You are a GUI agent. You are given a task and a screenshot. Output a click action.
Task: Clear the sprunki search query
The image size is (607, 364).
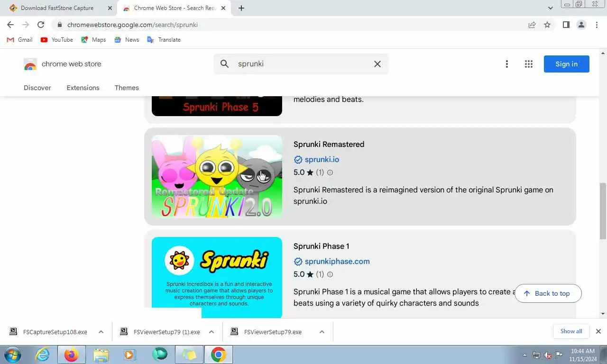pos(377,64)
